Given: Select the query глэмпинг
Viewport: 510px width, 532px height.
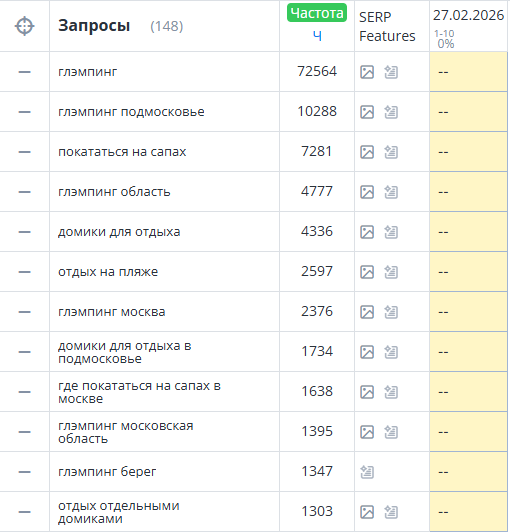Looking at the screenshot, I should click(x=88, y=72).
